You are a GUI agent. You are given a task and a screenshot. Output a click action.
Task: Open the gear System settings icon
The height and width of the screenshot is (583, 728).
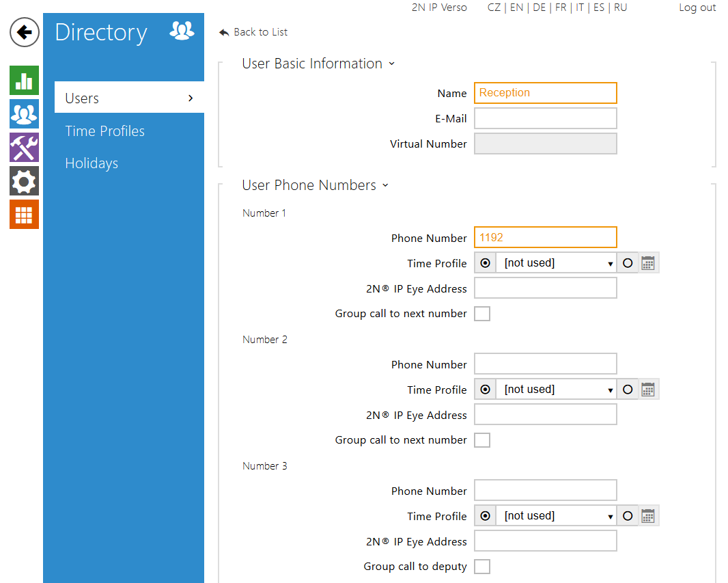(x=24, y=181)
